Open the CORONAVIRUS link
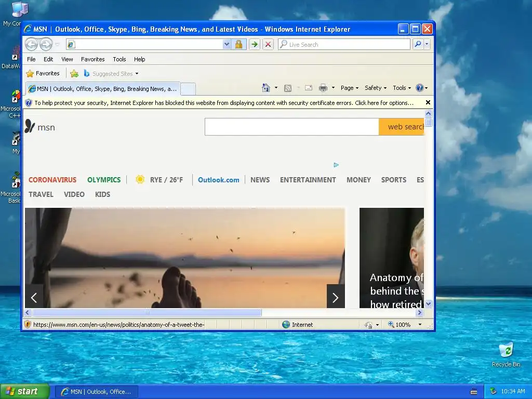Image resolution: width=532 pixels, height=399 pixels. click(52, 180)
